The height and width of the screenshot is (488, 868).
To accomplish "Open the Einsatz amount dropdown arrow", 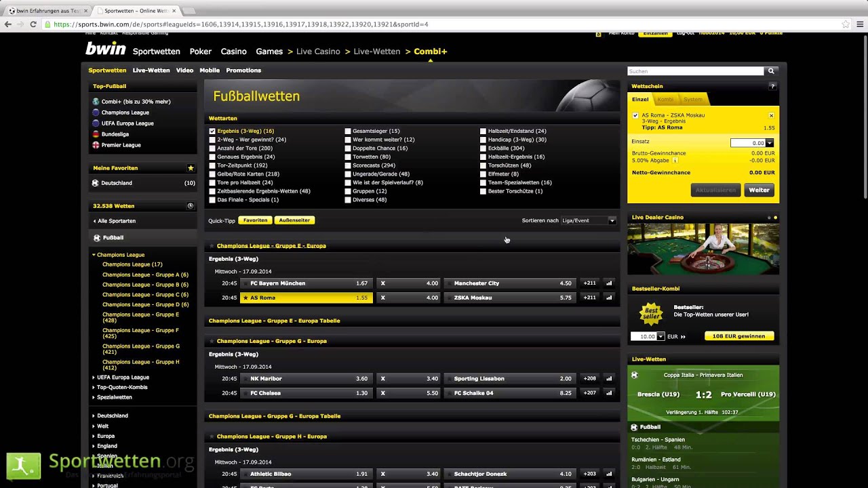I will coord(770,143).
